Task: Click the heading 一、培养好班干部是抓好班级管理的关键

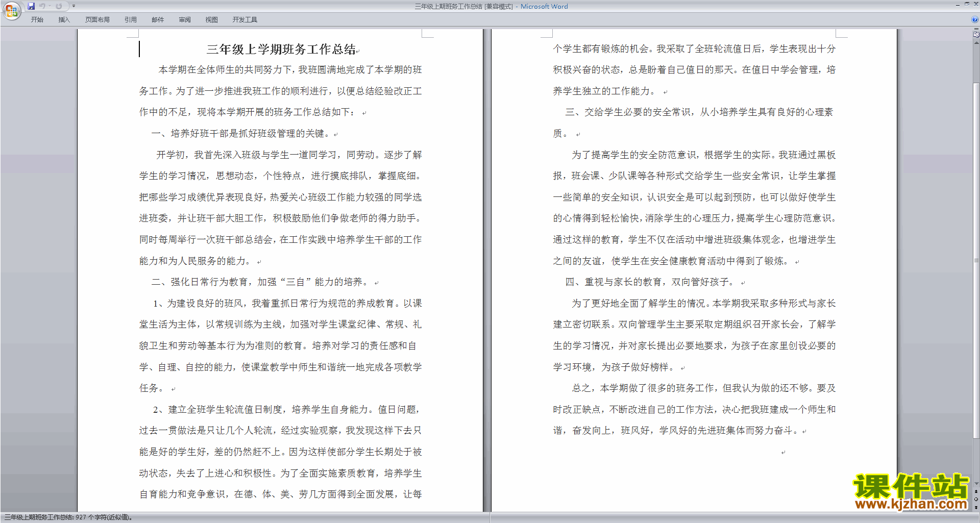Action: (241, 134)
